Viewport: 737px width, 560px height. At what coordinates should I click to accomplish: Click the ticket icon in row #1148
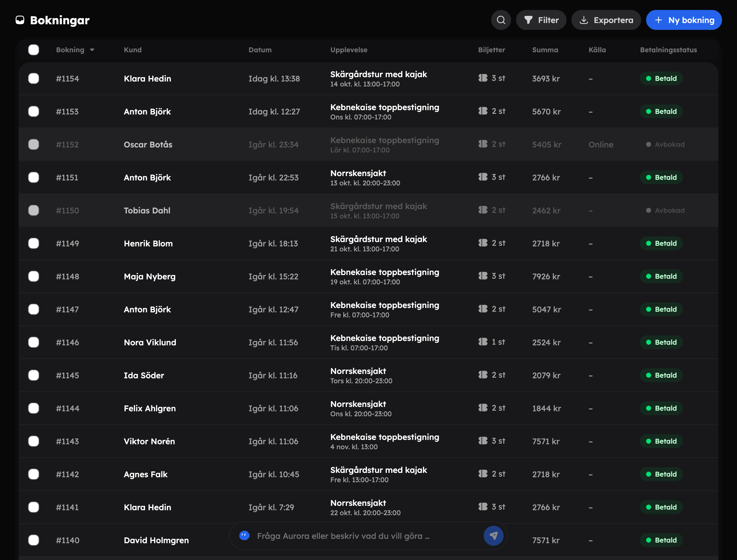coord(482,276)
